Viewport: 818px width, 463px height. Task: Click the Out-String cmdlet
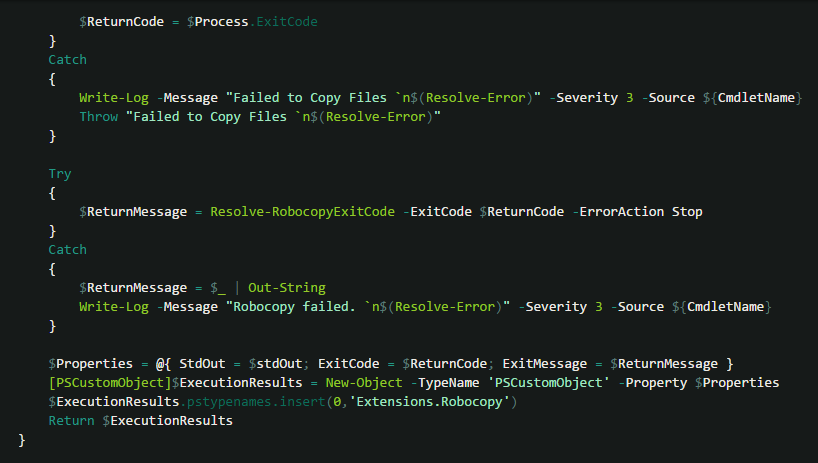tap(286, 288)
